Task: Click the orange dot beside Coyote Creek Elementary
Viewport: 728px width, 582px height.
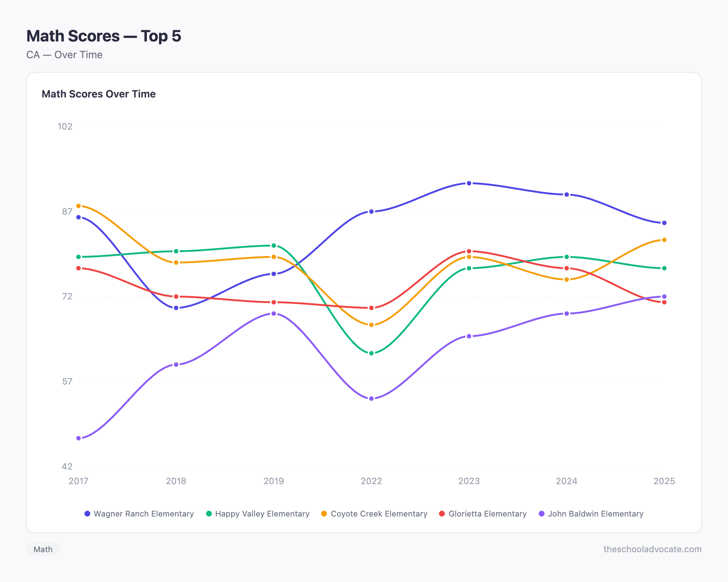Action: [x=323, y=514]
